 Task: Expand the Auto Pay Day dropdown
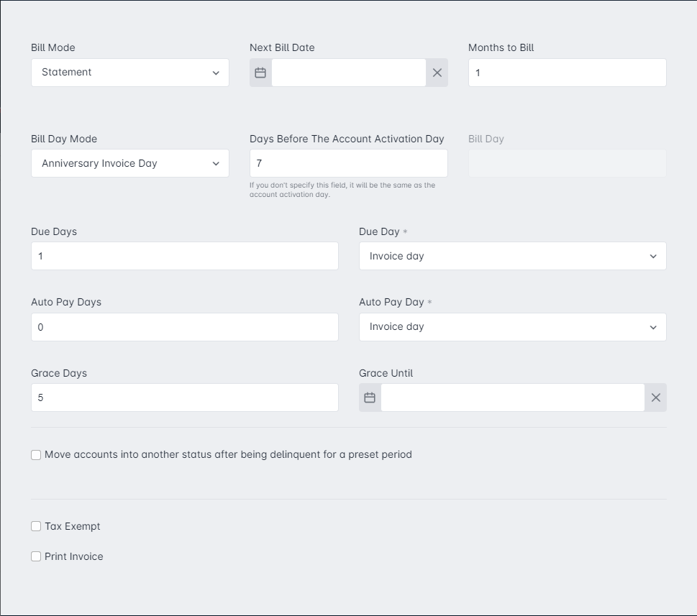tap(513, 327)
